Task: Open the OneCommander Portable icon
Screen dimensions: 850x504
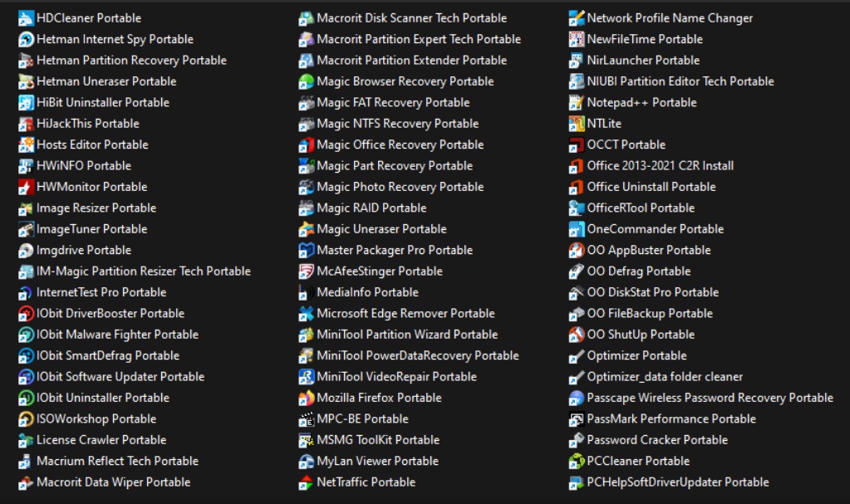Action: (x=576, y=230)
